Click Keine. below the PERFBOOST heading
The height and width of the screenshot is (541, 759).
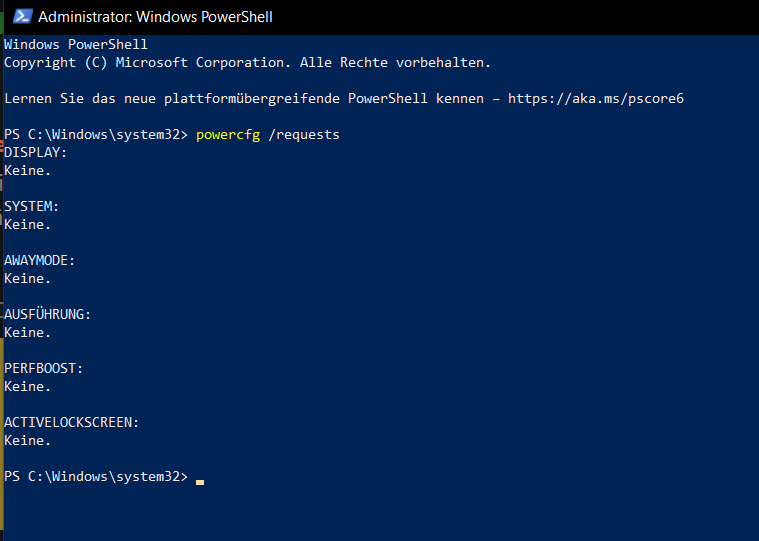coord(28,387)
